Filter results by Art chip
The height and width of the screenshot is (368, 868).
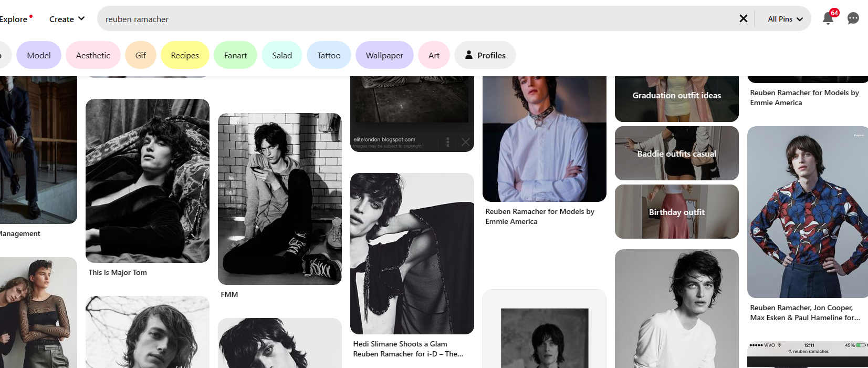click(x=434, y=55)
